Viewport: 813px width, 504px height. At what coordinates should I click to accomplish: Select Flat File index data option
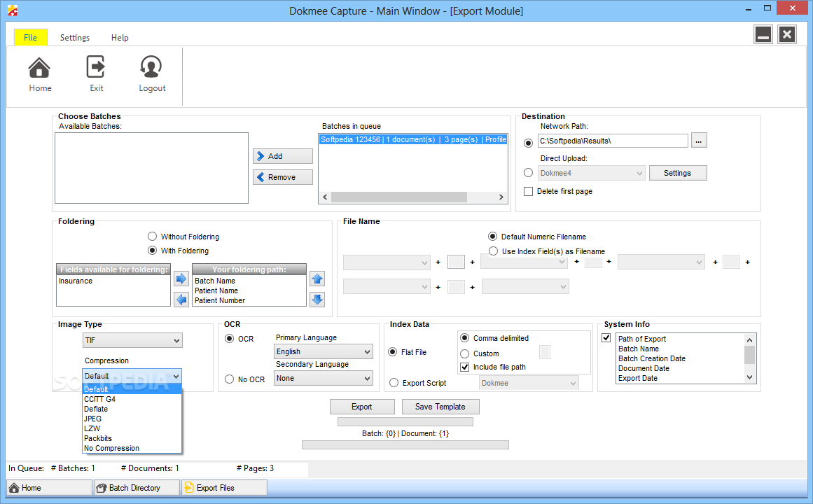click(393, 352)
